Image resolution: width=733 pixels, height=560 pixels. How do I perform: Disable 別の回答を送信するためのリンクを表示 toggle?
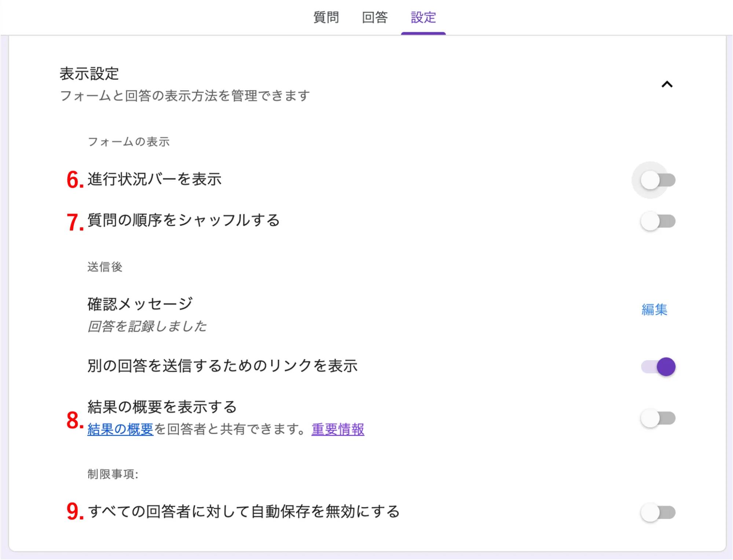tap(658, 366)
